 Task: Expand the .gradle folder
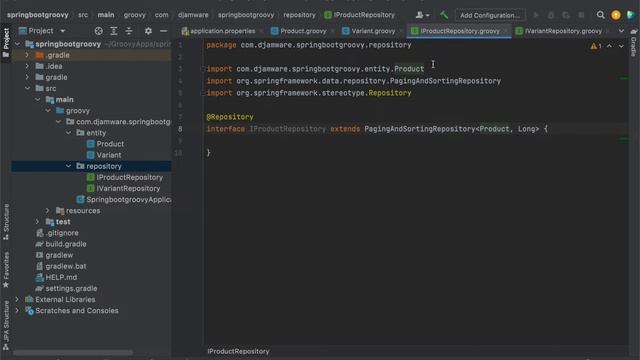[27, 55]
